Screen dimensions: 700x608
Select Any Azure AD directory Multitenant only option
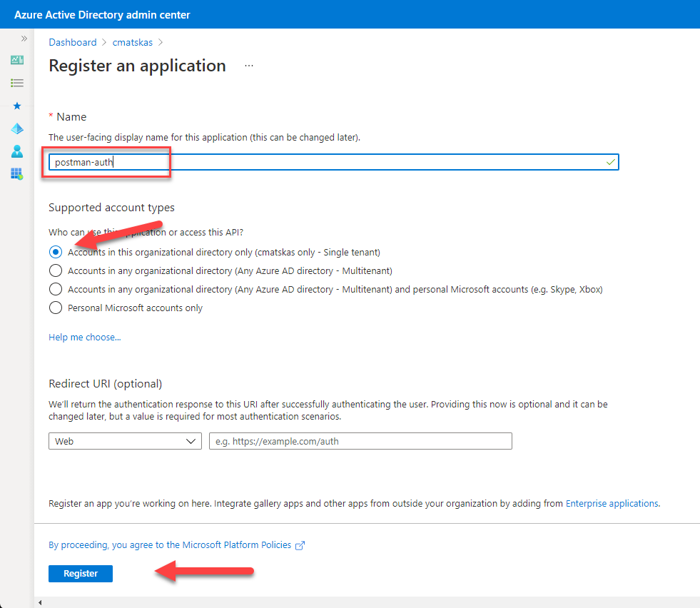pyautogui.click(x=56, y=270)
